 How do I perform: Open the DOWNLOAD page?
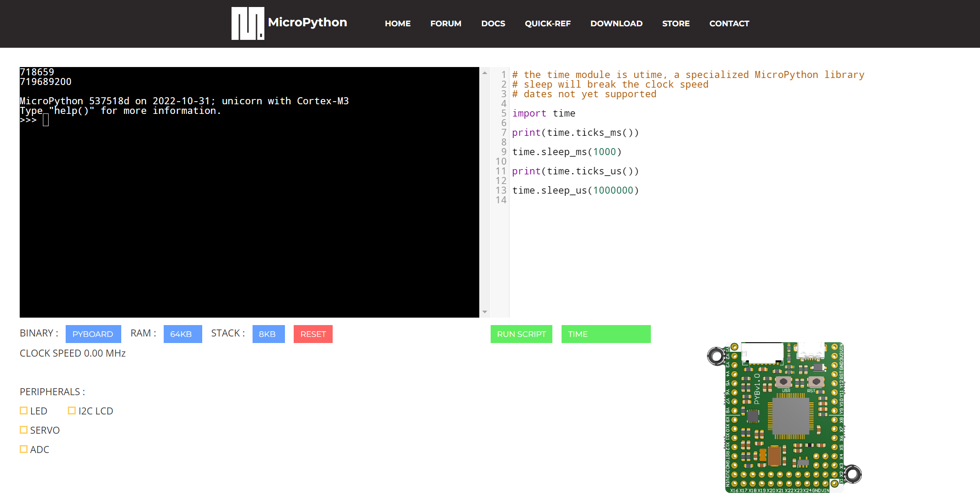[616, 24]
